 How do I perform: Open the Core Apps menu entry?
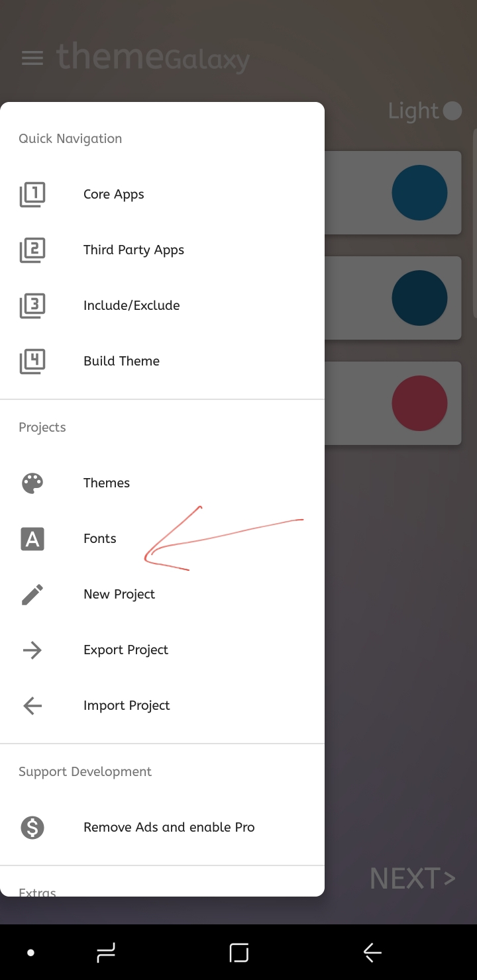point(162,194)
